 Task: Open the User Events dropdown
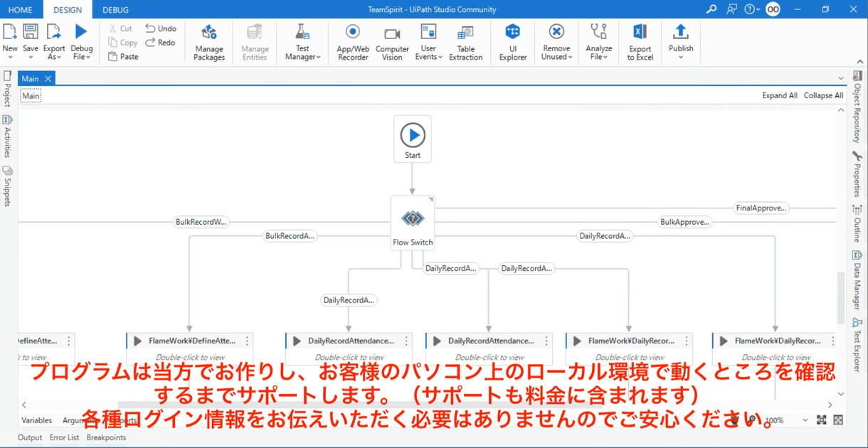pos(428,42)
